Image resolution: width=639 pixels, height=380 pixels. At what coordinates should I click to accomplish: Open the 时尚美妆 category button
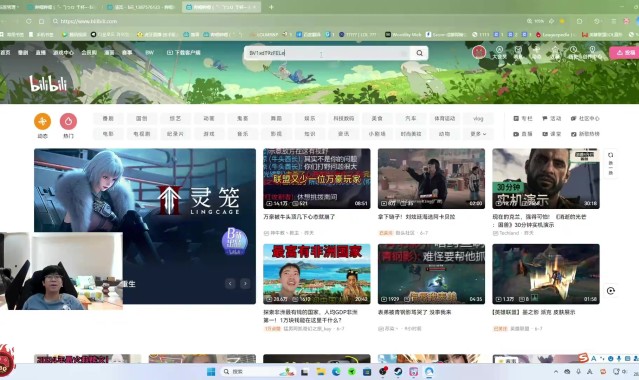(x=411, y=134)
